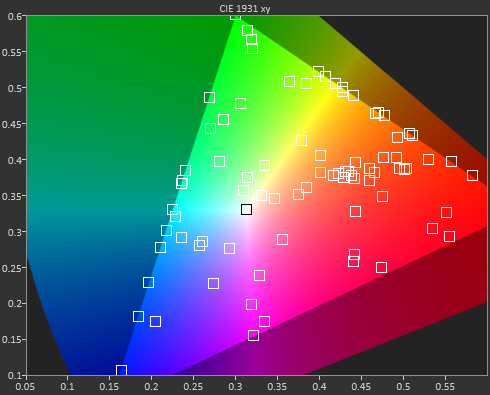Click the green marker cut off at y 0.6
The width and height of the screenshot is (490, 395).
pyautogui.click(x=235, y=17)
